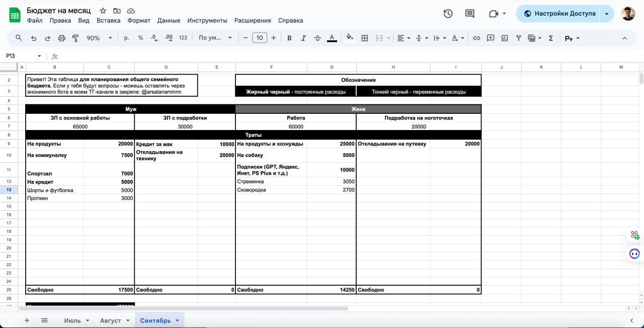Format cell as percent
This screenshot has height=328, width=644.
click(x=140, y=38)
